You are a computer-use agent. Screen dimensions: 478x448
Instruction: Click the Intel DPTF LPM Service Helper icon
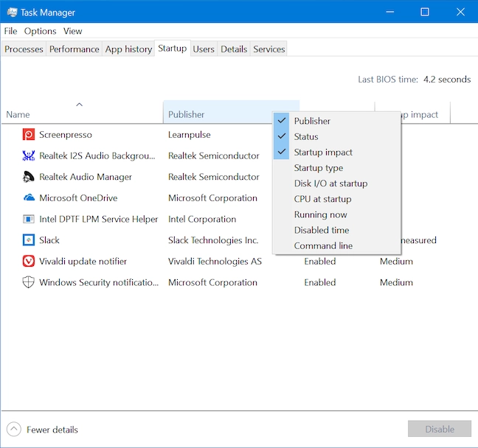pyautogui.click(x=29, y=219)
